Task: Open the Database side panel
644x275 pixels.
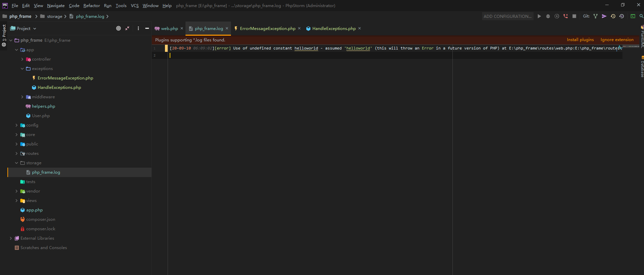Action: point(642,67)
